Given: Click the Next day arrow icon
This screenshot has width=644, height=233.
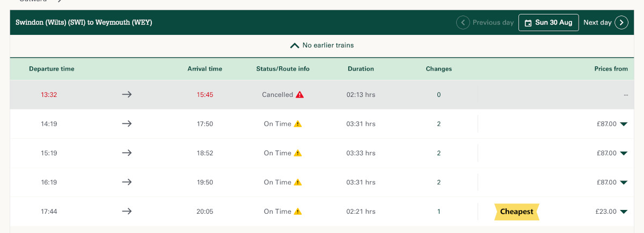Looking at the screenshot, I should [621, 22].
